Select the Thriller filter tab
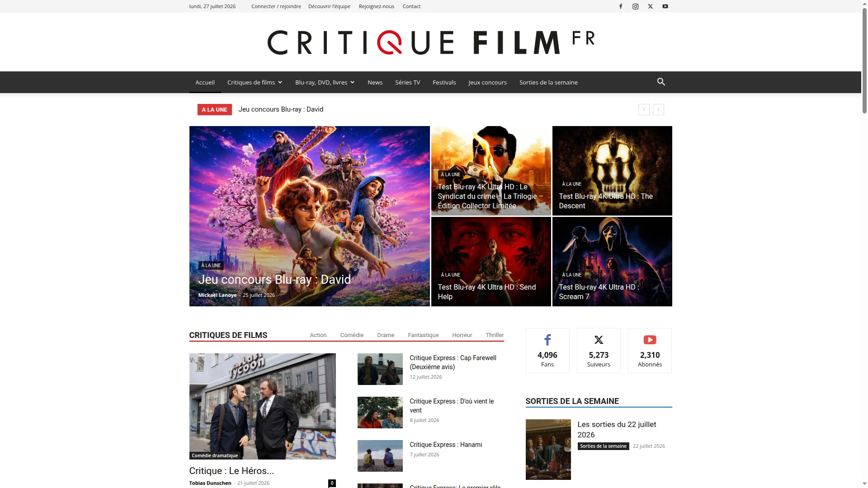 tap(495, 335)
